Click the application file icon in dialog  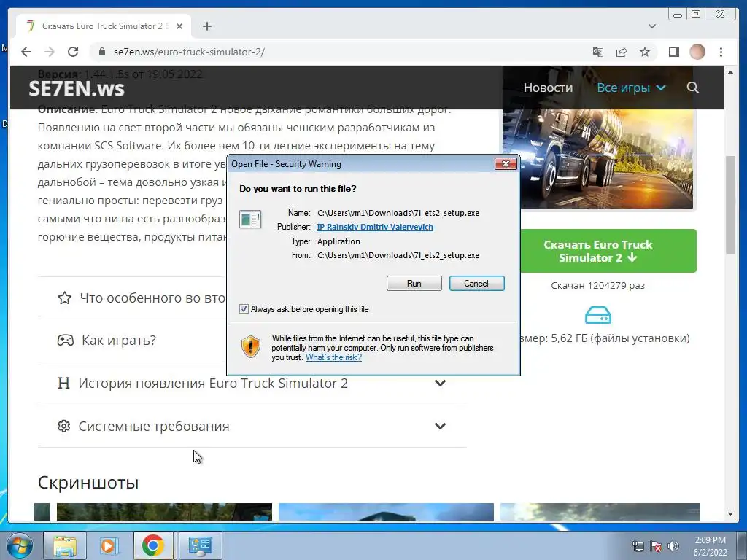250,219
